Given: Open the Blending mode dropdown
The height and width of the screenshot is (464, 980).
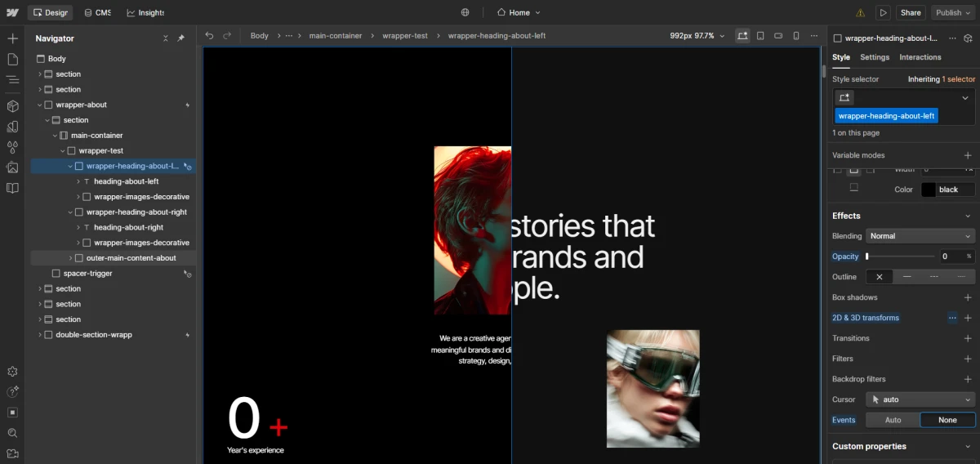Looking at the screenshot, I should point(920,236).
